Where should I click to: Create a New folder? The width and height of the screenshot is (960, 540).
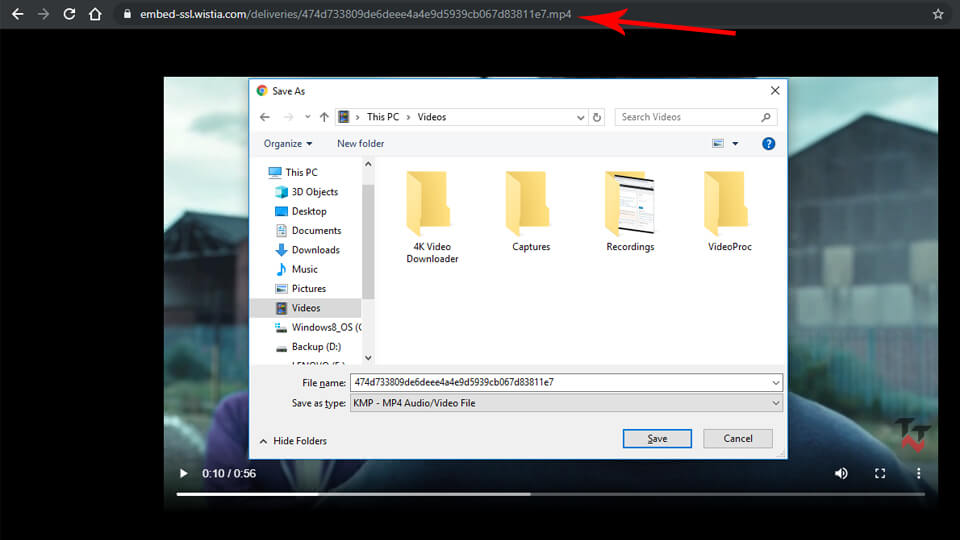tap(361, 143)
